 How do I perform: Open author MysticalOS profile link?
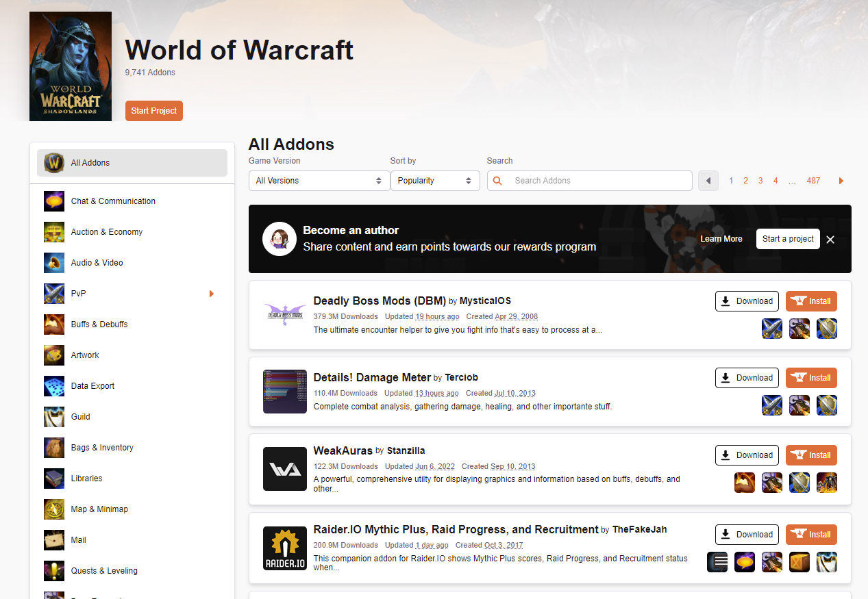485,301
